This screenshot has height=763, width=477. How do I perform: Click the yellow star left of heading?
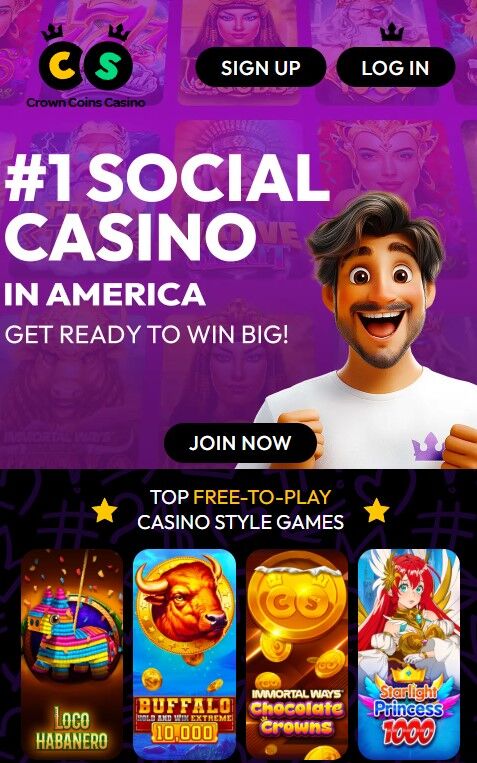pos(105,510)
